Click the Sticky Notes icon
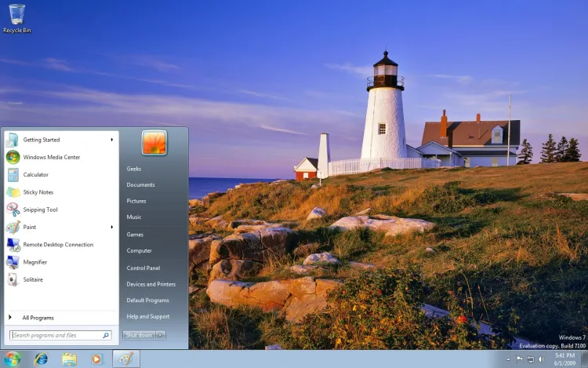Image resolution: width=588 pixels, height=368 pixels. (13, 192)
